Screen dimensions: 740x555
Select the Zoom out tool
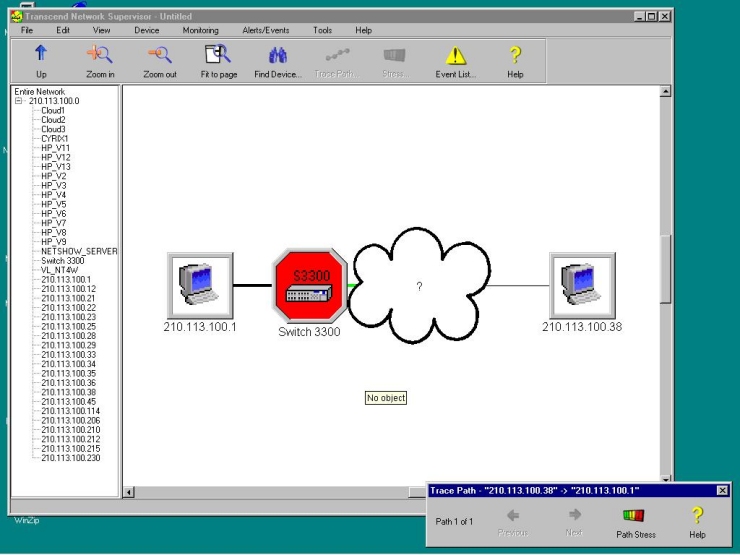pyautogui.click(x=160, y=55)
